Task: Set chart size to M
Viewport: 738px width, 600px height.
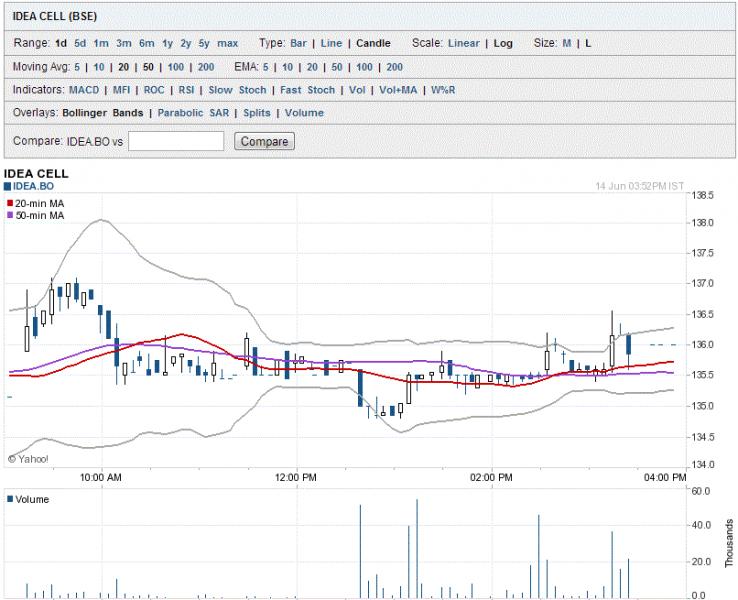Action: (567, 43)
